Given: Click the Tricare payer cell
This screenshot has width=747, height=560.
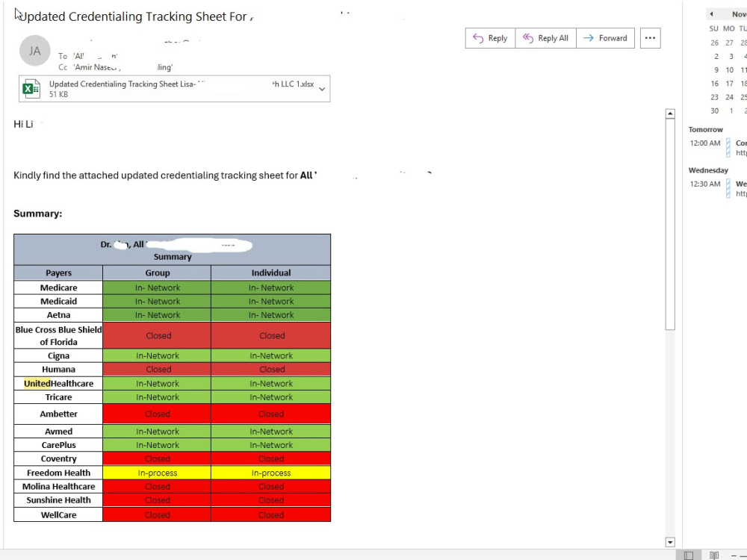Looking at the screenshot, I should [x=58, y=397].
